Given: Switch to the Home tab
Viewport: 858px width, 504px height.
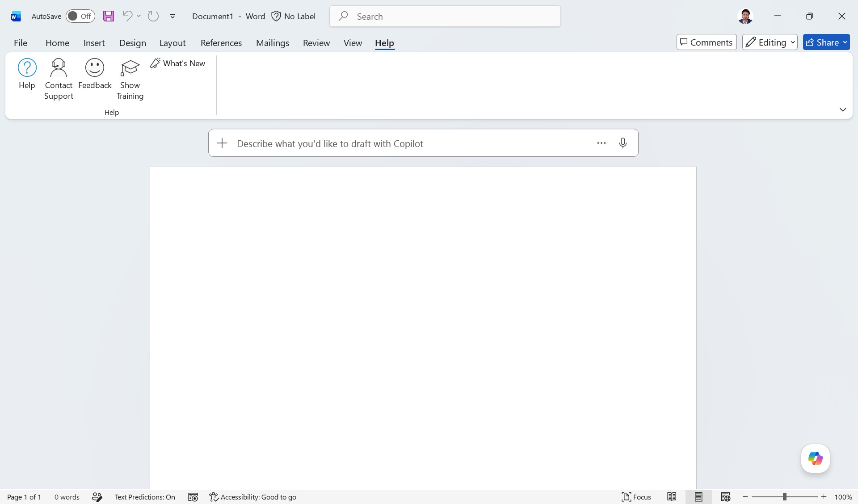Looking at the screenshot, I should click(x=57, y=42).
